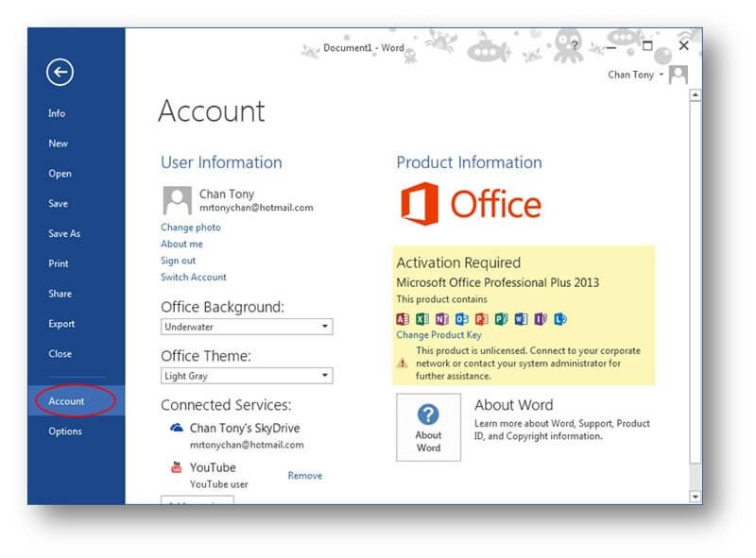Minimize the Word window
This screenshot has width=756, height=558.
610,47
